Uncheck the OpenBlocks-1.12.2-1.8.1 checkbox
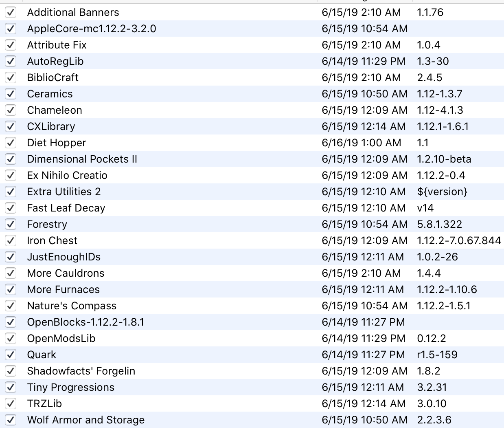 (x=11, y=322)
